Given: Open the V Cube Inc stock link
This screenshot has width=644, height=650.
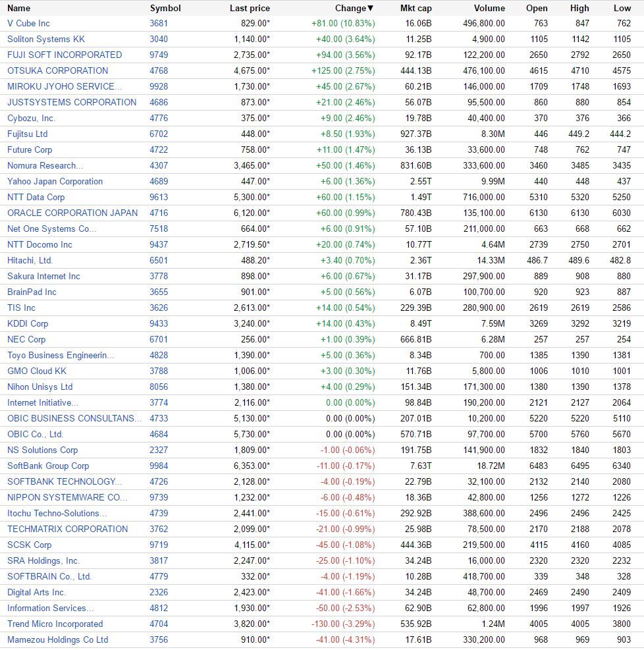Looking at the screenshot, I should coord(28,23).
